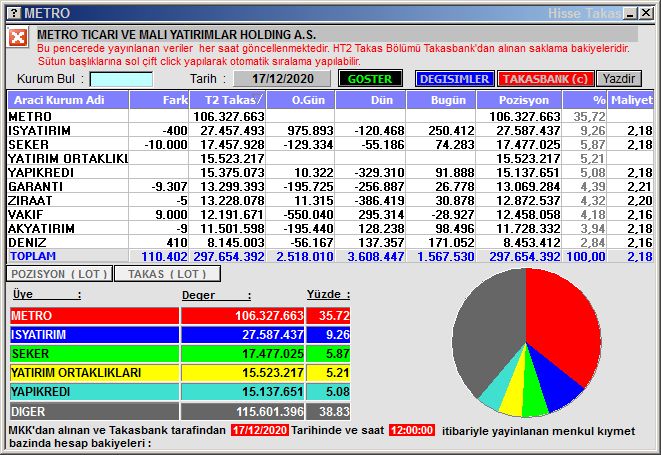661x455 pixels.
Task: Click the help question mark icon
Action: coord(14,13)
